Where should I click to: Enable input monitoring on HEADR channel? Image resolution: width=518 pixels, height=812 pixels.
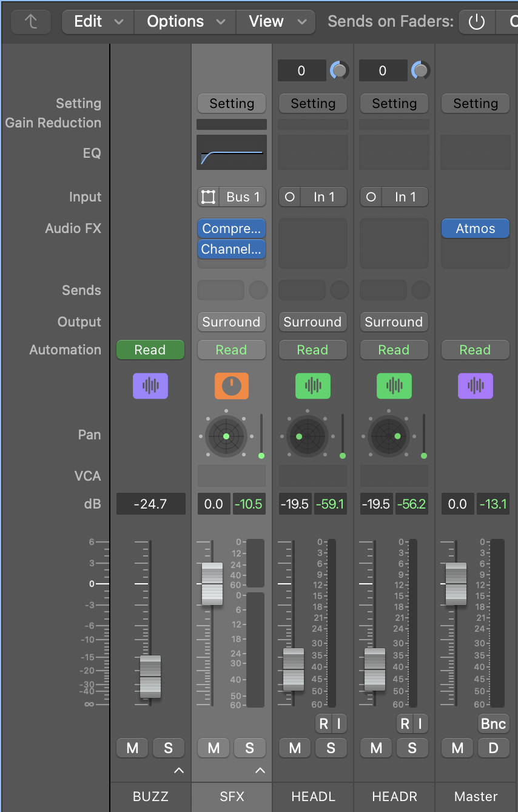420,723
